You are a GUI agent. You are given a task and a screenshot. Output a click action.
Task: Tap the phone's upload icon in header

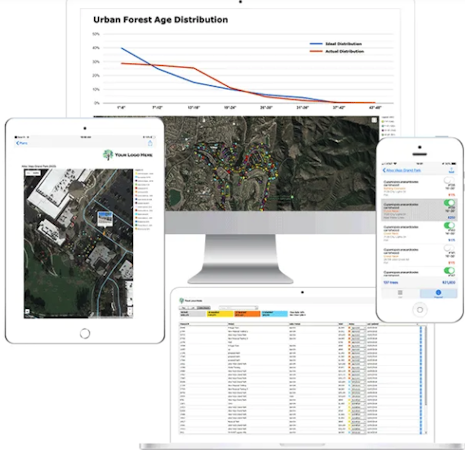tap(451, 170)
